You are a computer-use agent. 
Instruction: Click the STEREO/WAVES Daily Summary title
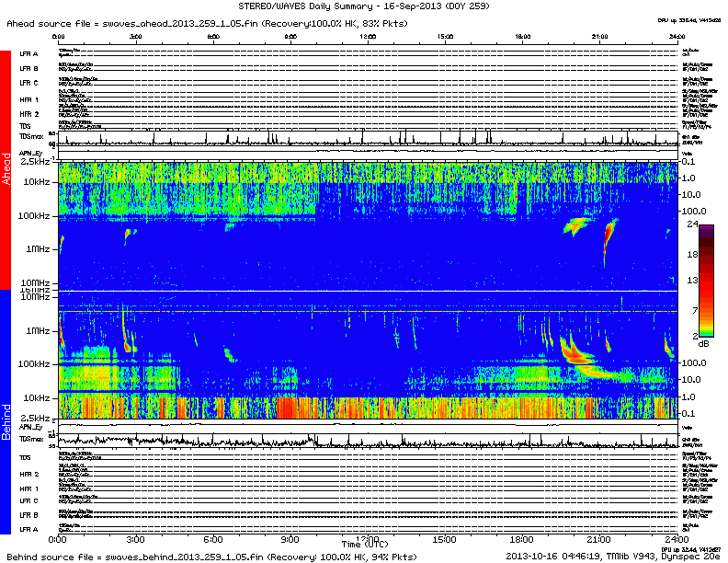point(363,6)
